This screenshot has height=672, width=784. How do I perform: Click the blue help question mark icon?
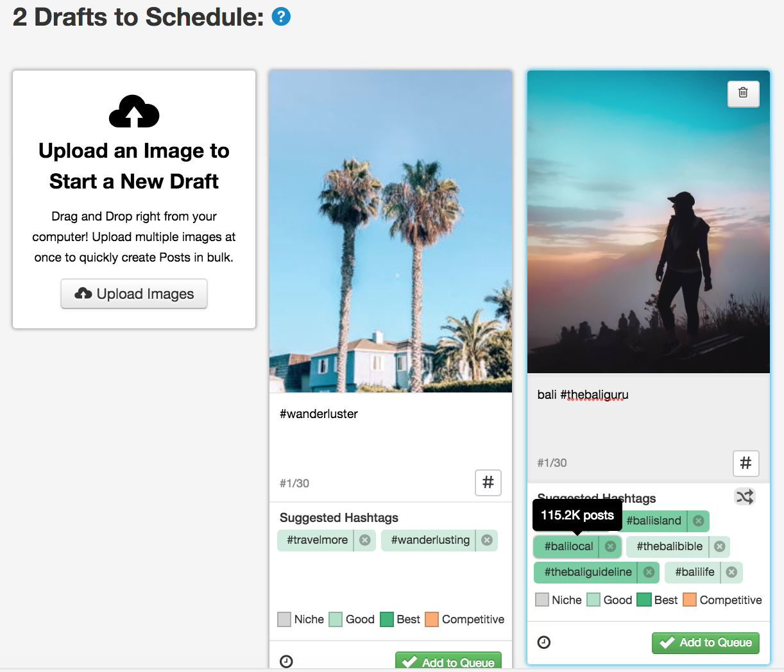tap(281, 17)
